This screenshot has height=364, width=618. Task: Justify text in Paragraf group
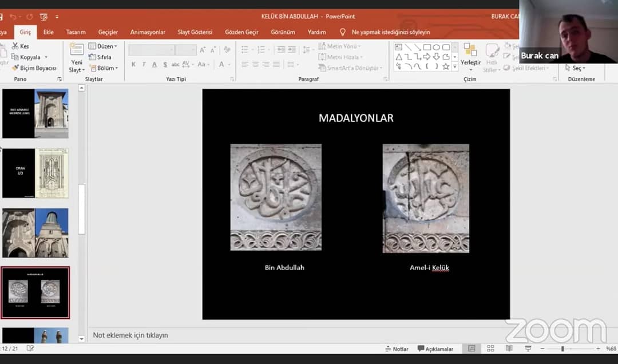[x=276, y=64]
